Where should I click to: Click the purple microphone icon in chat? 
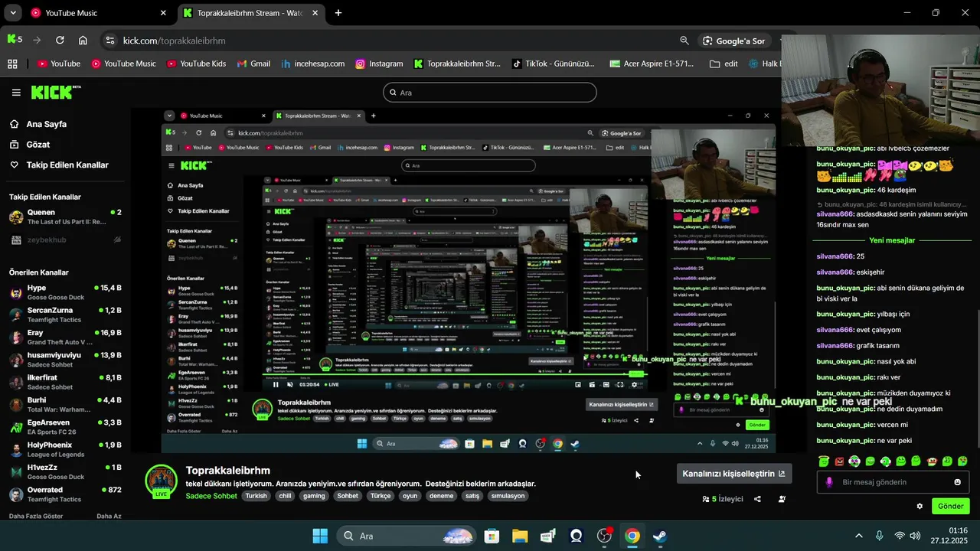tap(829, 482)
